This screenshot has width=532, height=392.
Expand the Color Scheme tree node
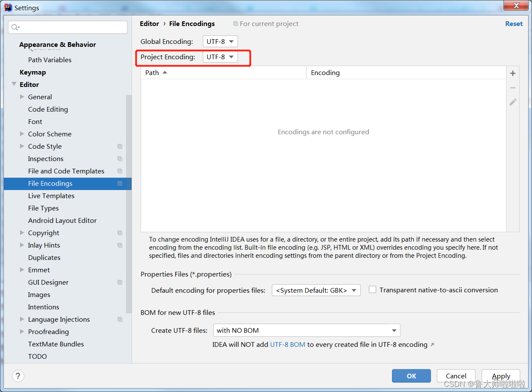click(22, 134)
